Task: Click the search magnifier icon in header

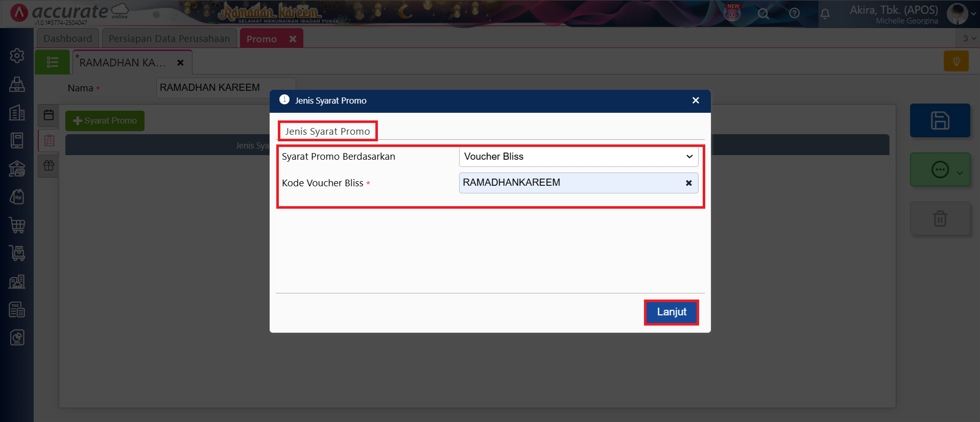Action: coord(763,14)
